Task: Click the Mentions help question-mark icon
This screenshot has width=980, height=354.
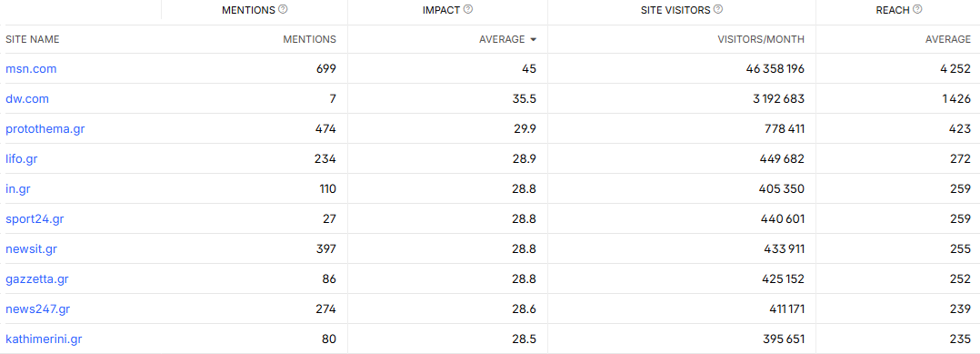Action: (283, 9)
